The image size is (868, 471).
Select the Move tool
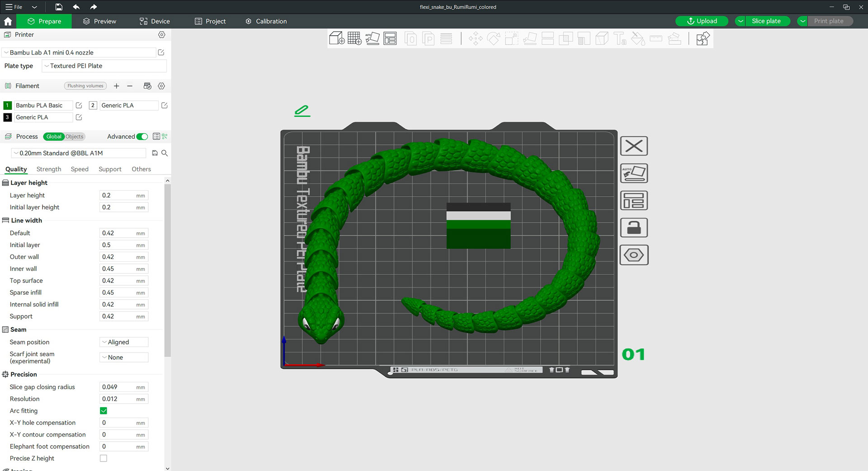(x=476, y=38)
